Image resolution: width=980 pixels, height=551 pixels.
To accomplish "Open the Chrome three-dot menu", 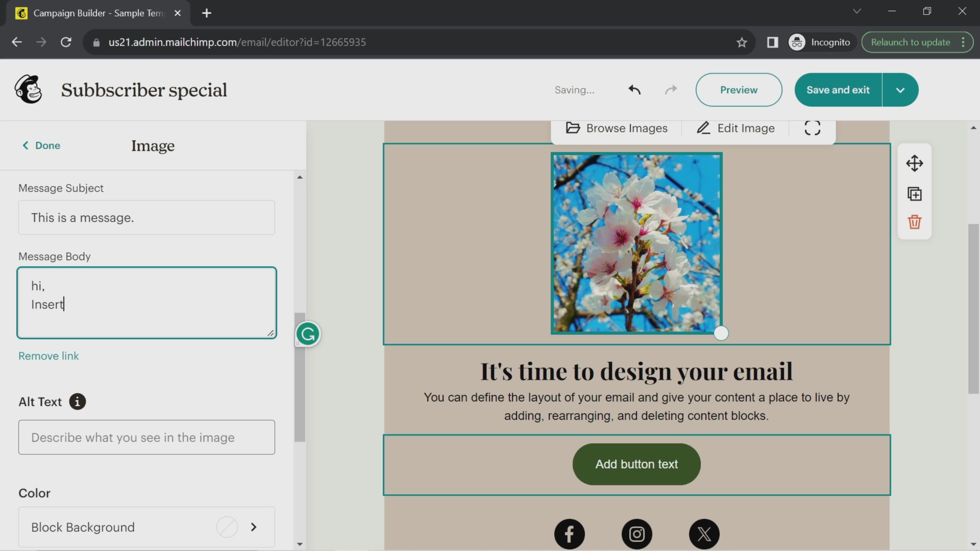I will tap(963, 42).
